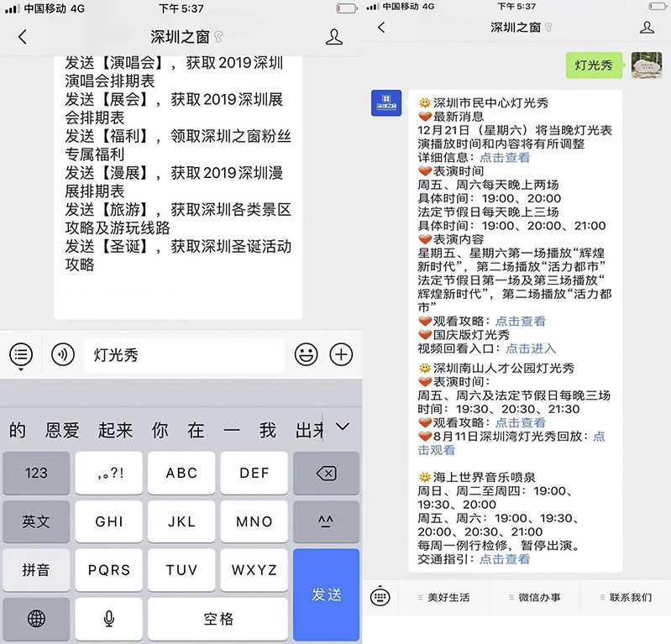Expand the candidate word list chevron
Viewport: 671px width, 644px height.
point(342,427)
